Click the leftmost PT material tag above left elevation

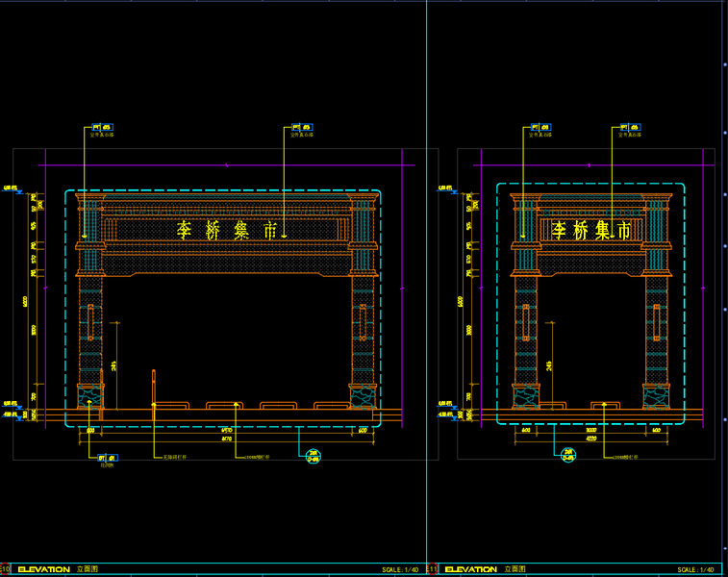[102, 127]
